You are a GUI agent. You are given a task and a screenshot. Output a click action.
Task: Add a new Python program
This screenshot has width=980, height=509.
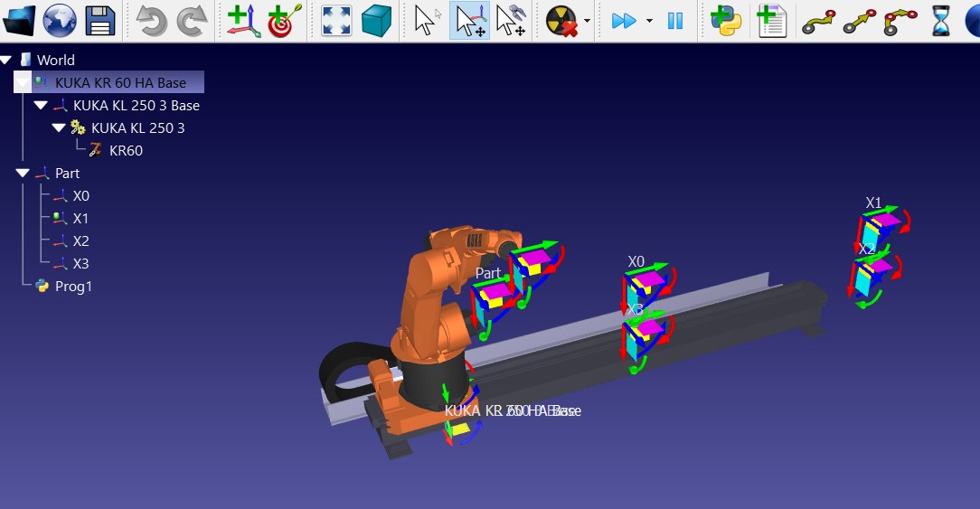(726, 20)
